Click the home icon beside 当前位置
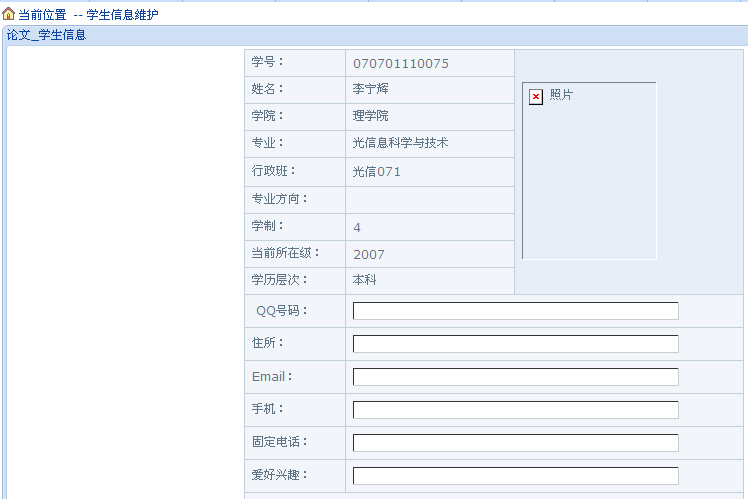This screenshot has width=748, height=499. [x=9, y=14]
